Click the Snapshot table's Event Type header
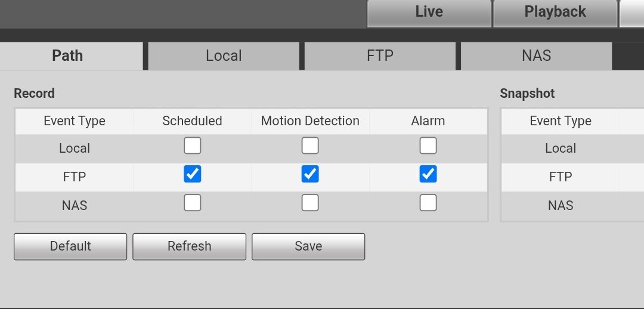 [x=561, y=121]
